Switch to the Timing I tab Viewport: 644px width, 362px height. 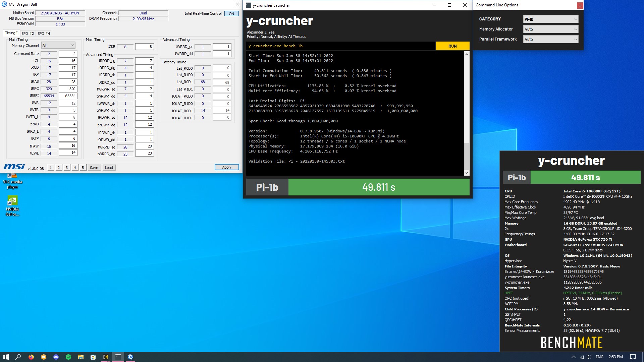pos(11,33)
